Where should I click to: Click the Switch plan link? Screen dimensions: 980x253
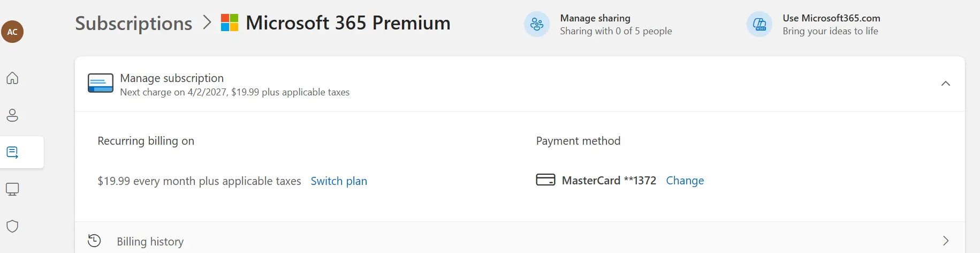click(x=339, y=181)
